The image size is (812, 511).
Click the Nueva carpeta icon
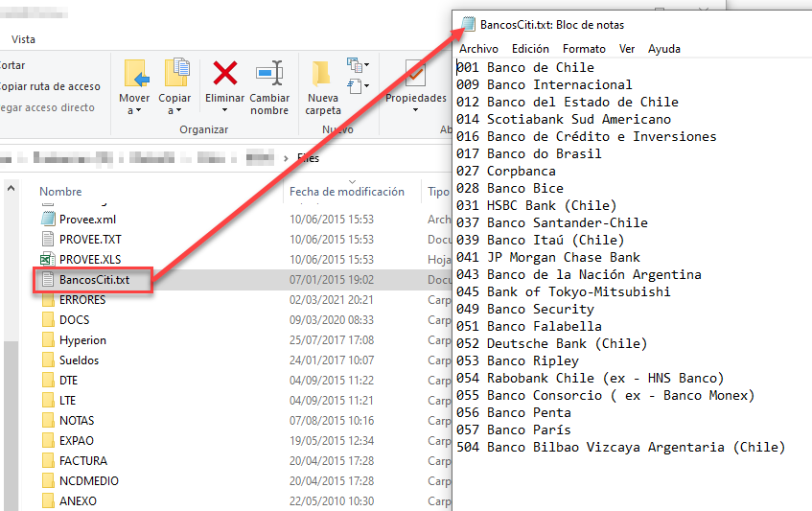321,73
